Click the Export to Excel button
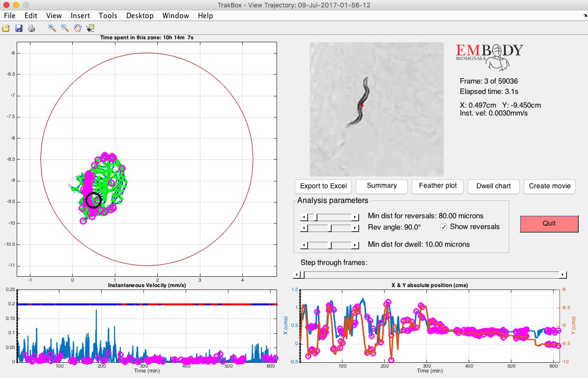The image size is (588, 378). point(323,186)
